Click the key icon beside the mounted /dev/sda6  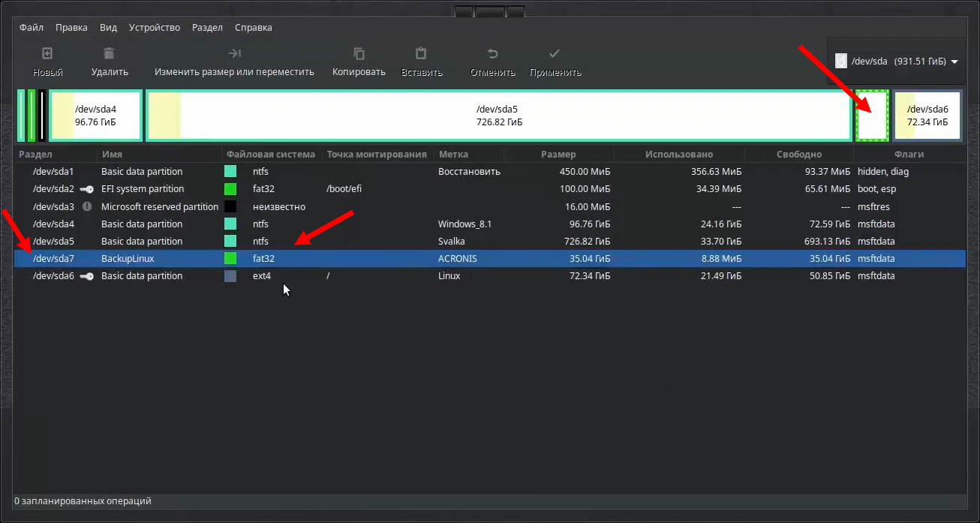87,275
